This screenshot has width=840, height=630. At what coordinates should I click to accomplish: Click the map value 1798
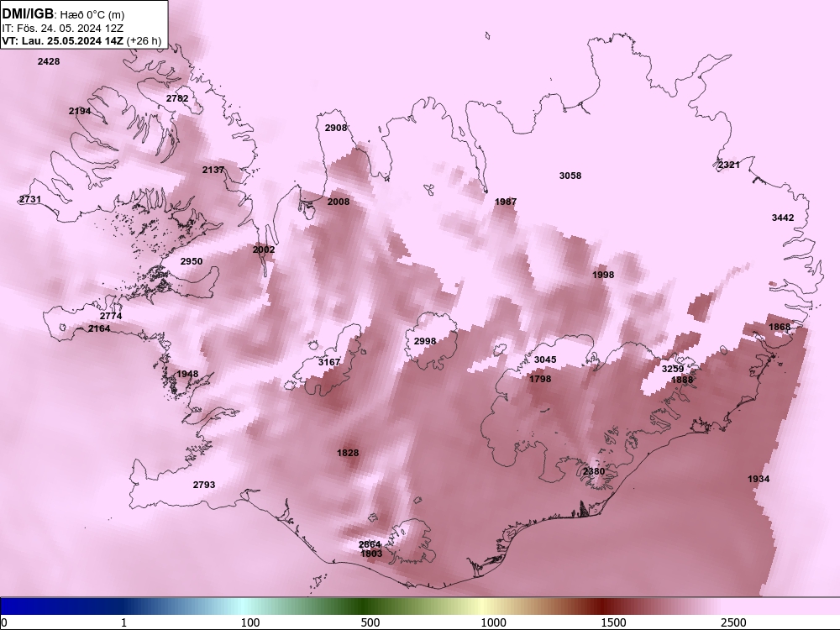click(x=540, y=380)
